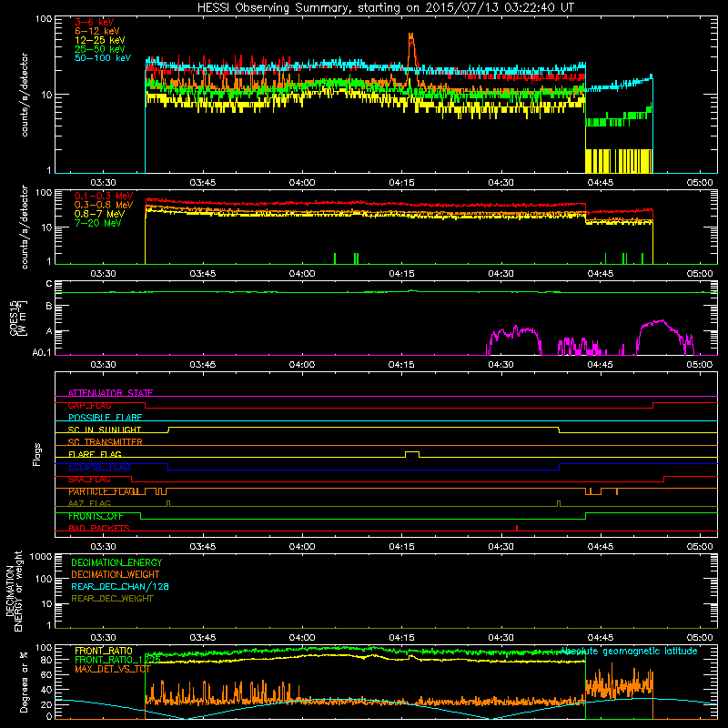Click the DECIMATION_ENERGY legend label
Image resolution: width=728 pixels, height=728 pixels.
pos(116,562)
